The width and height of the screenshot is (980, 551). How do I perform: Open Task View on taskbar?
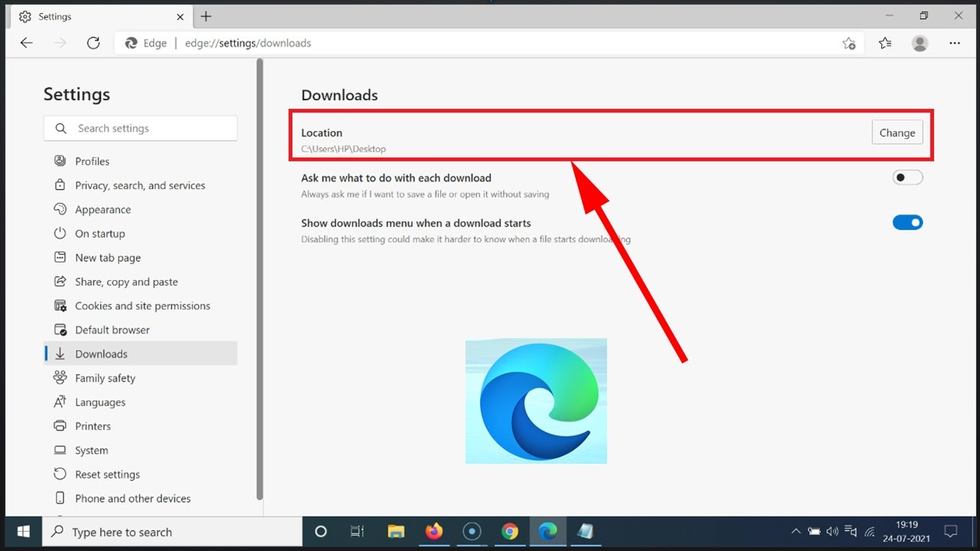(358, 532)
